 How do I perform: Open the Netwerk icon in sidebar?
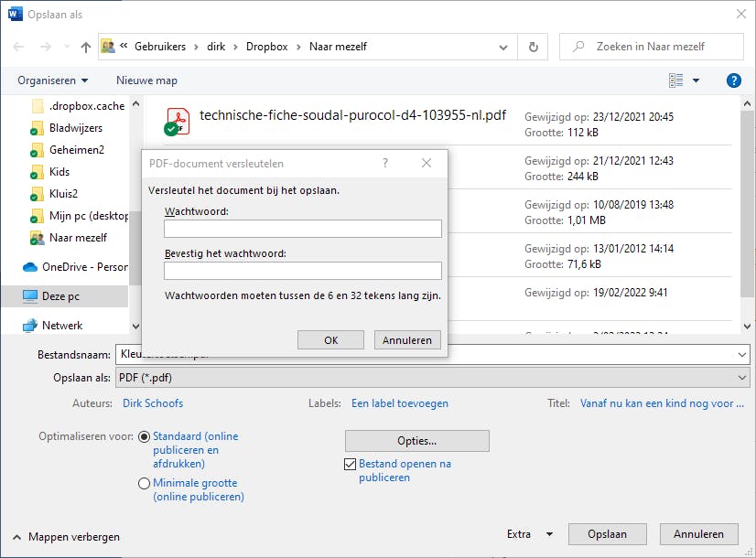pos(30,326)
